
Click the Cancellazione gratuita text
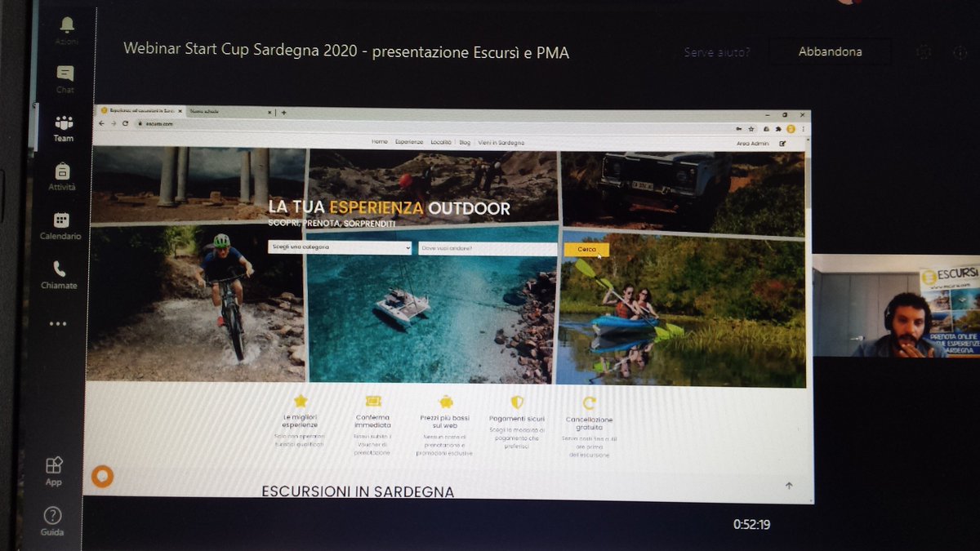click(588, 424)
